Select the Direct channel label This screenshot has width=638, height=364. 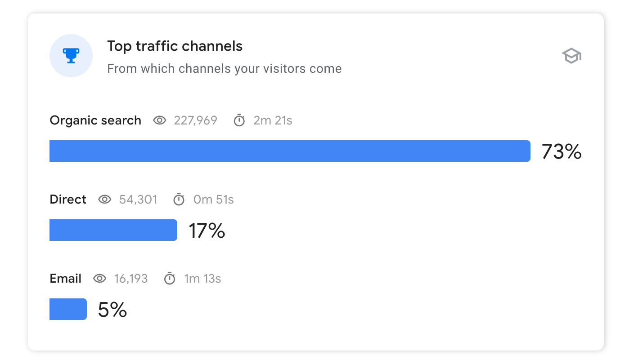[68, 200]
